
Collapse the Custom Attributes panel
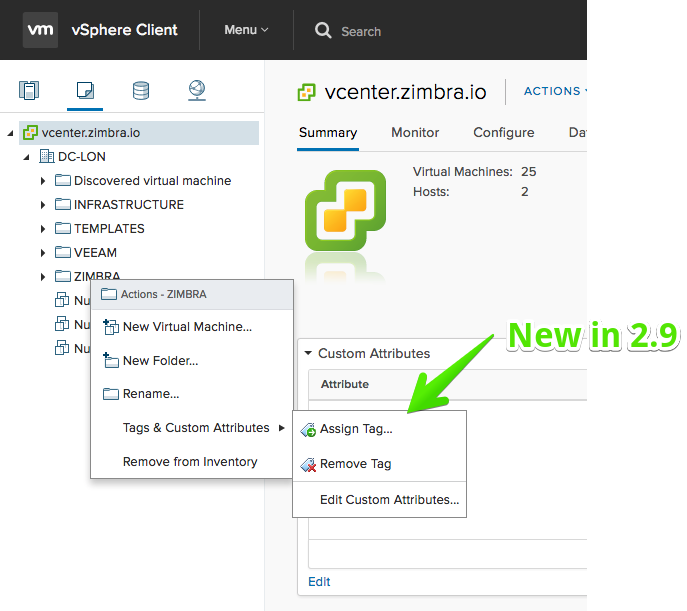[x=308, y=353]
